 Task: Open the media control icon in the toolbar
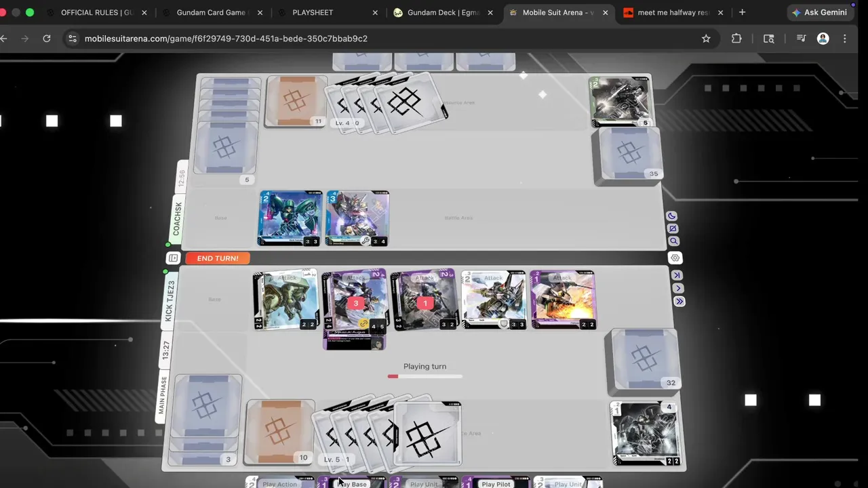(801, 39)
